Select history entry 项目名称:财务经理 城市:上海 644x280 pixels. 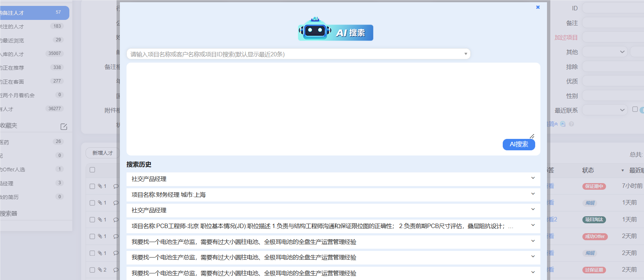click(333, 195)
